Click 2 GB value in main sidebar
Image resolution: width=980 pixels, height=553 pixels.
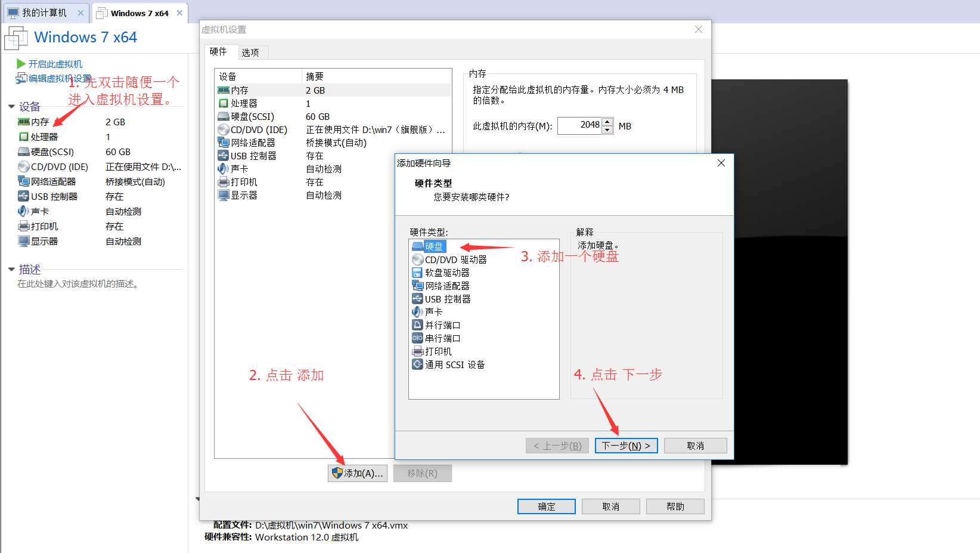(115, 122)
